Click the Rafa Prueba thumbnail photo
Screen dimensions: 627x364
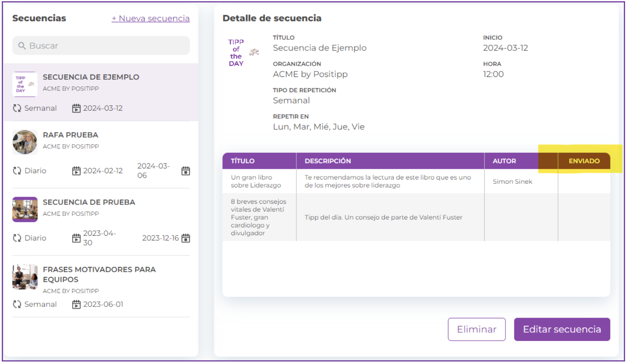click(x=25, y=142)
